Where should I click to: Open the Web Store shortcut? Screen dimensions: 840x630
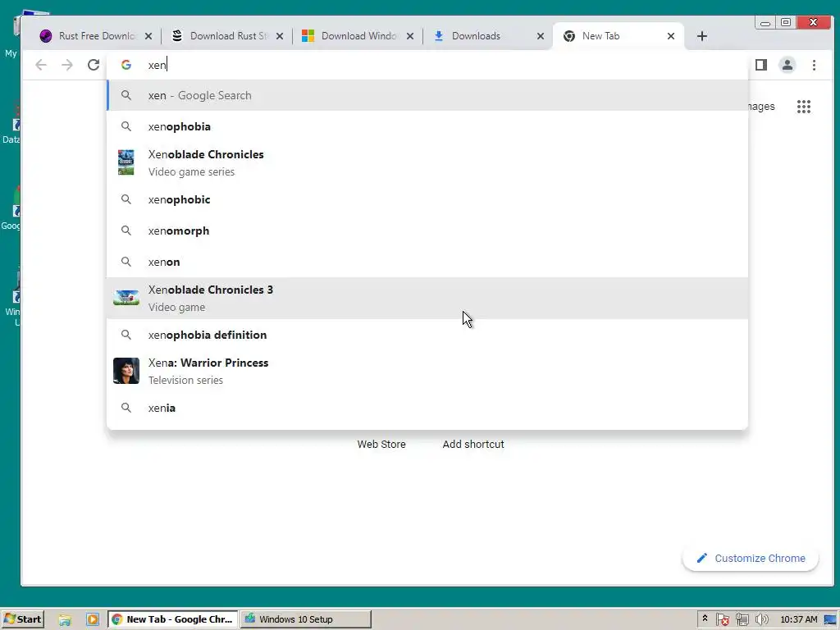(x=381, y=444)
